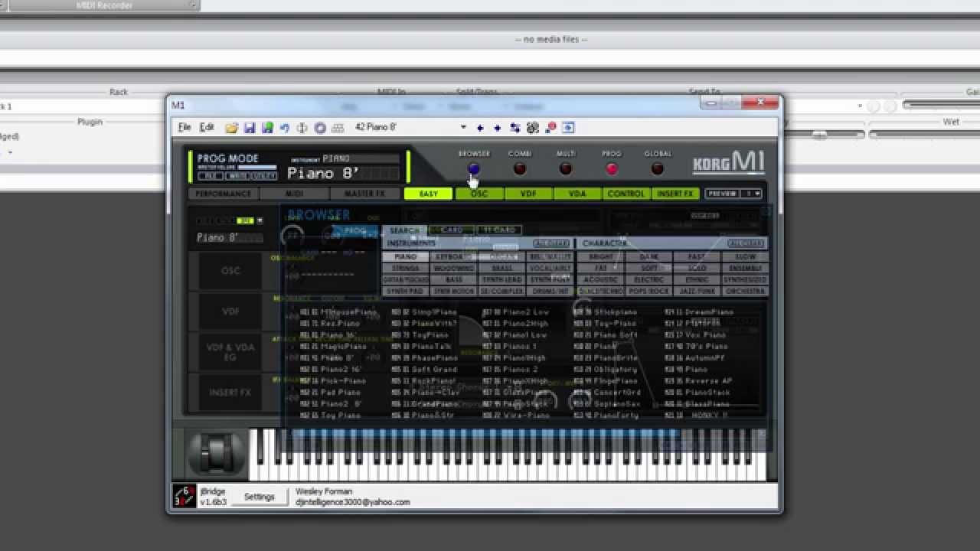Clear all INSTRUMENTS filters

click(552, 243)
